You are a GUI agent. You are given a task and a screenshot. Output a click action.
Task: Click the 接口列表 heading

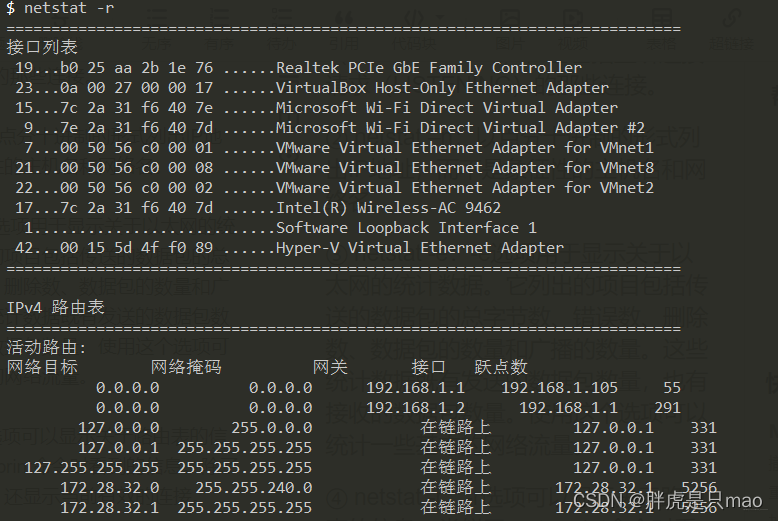pyautogui.click(x=41, y=47)
